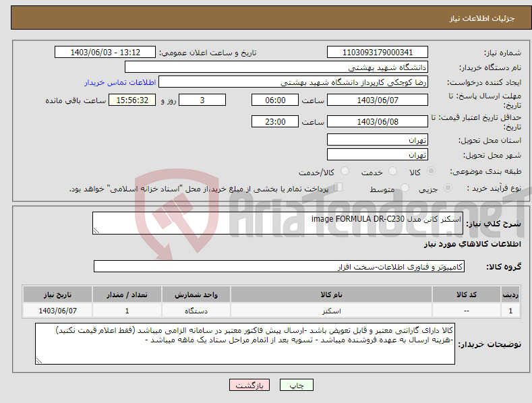Click the resize grip of توضیحات خریدار box
This screenshot has width=532, height=403.
pos(39,361)
